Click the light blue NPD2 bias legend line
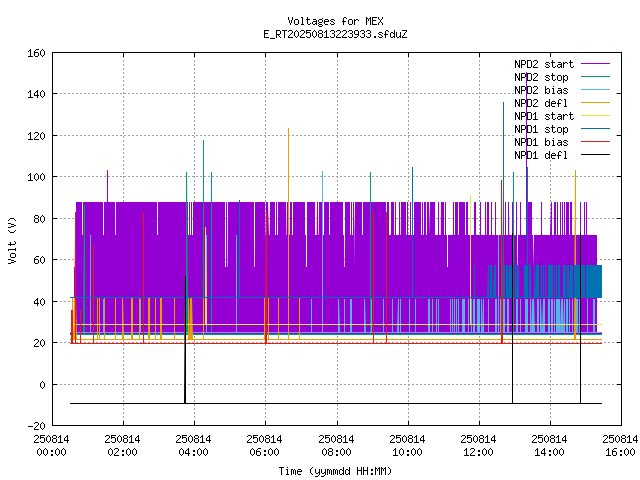The image size is (640, 480). coord(596,89)
